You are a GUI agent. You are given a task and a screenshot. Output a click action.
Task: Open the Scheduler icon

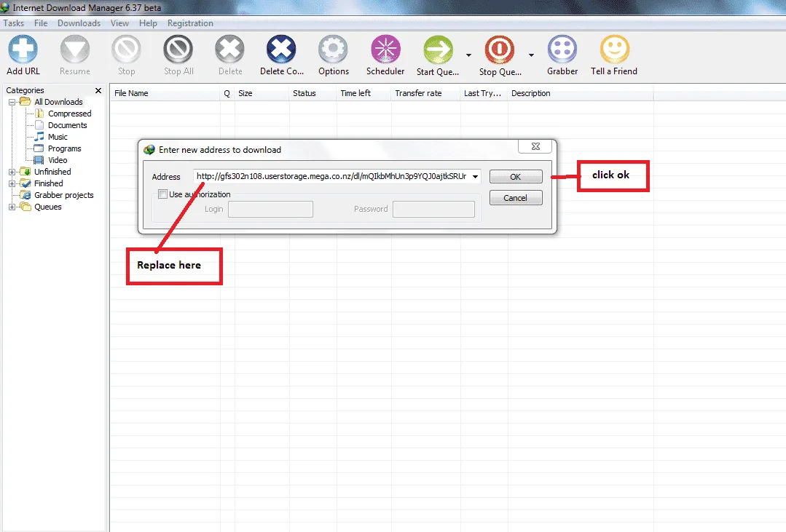click(385, 49)
